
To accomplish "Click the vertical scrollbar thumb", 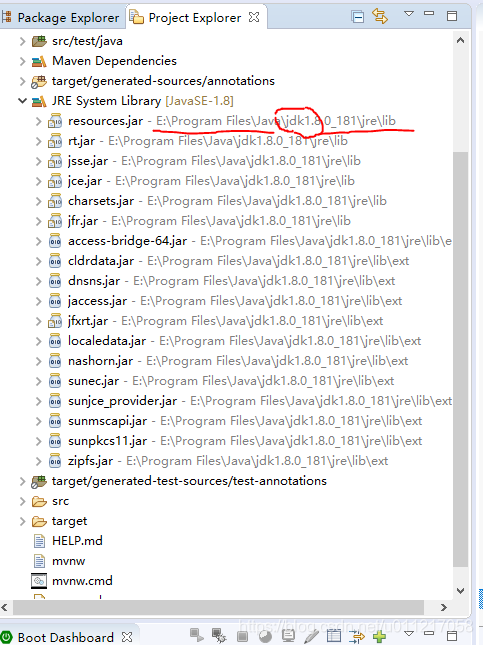I will coord(460,359).
